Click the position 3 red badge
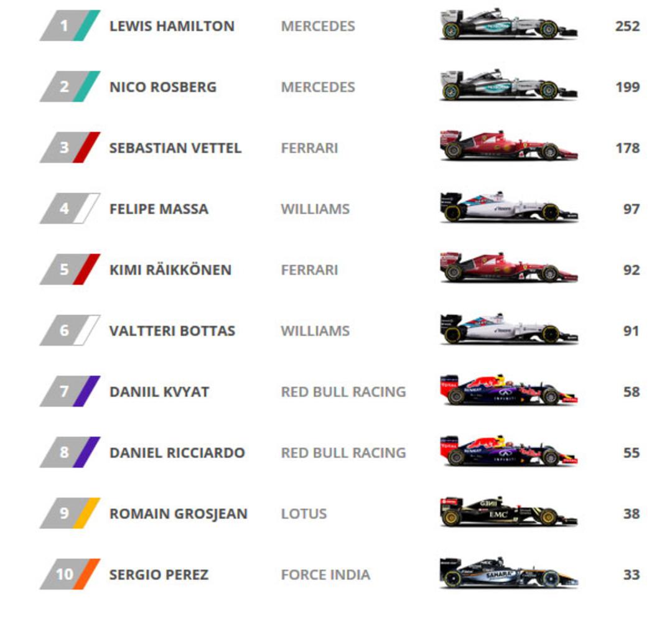The height and width of the screenshot is (624, 672). tap(70, 147)
